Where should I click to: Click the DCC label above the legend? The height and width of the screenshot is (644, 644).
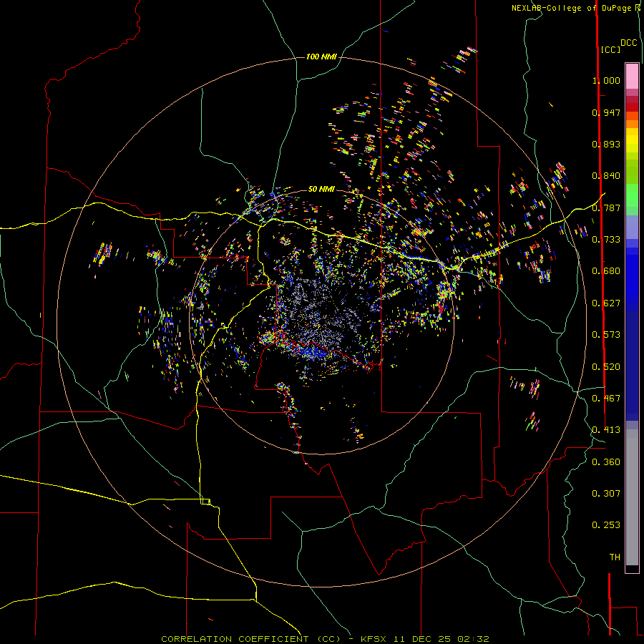click(628, 43)
